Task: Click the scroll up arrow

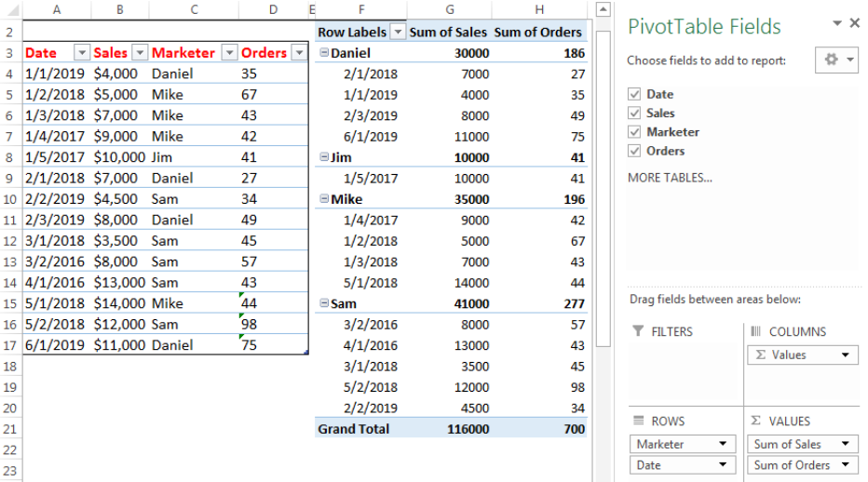Action: coord(604,9)
